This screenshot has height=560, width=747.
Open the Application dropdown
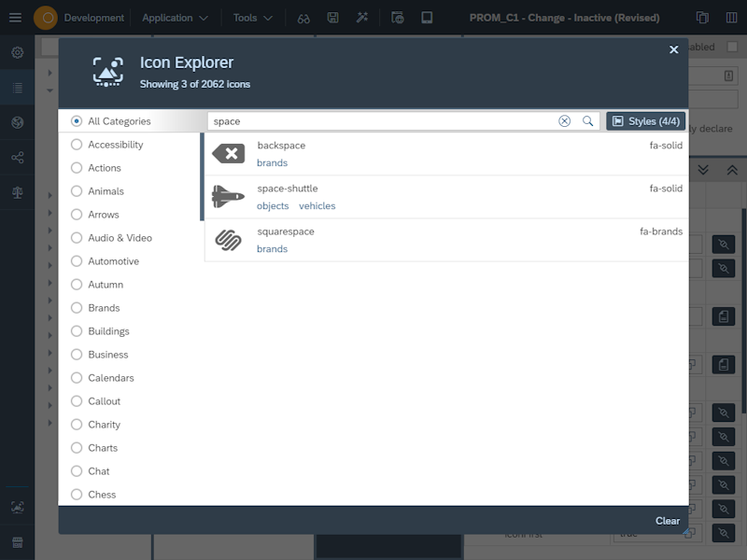tap(168, 17)
